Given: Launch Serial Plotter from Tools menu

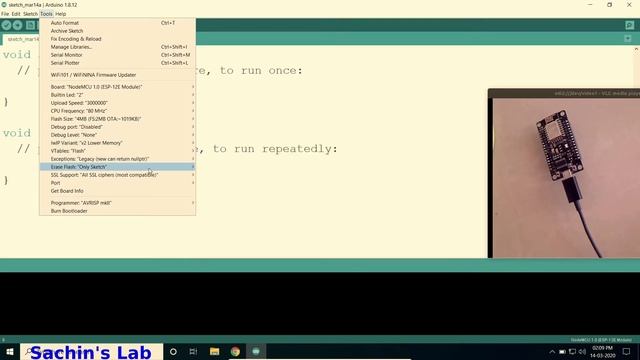Looking at the screenshot, I should pos(118,63).
